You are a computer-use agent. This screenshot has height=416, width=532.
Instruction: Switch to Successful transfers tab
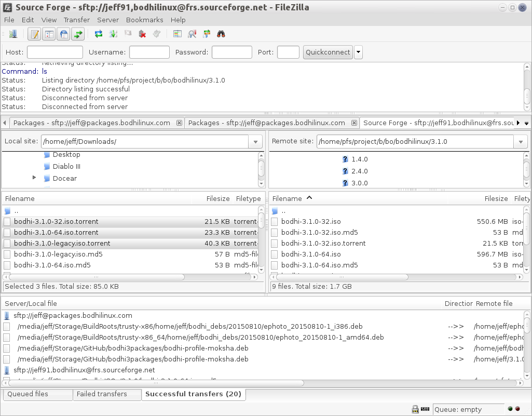pyautogui.click(x=194, y=394)
